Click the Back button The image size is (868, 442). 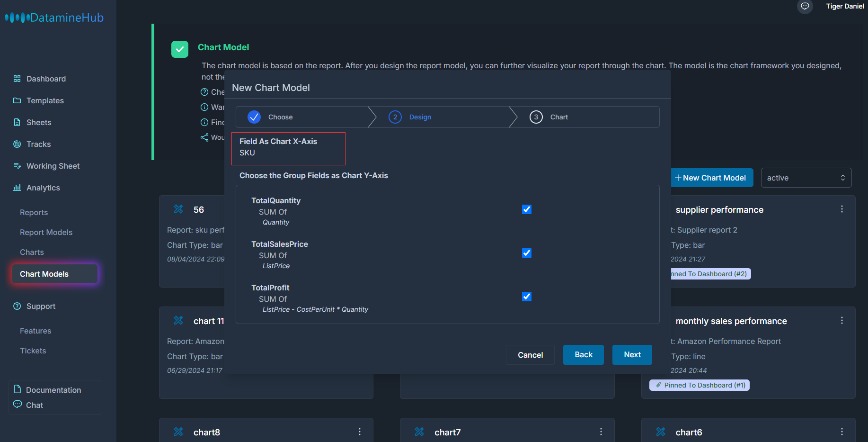coord(584,355)
